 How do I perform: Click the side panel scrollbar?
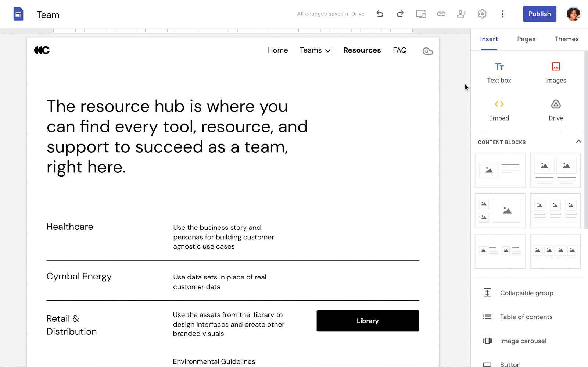point(586,140)
